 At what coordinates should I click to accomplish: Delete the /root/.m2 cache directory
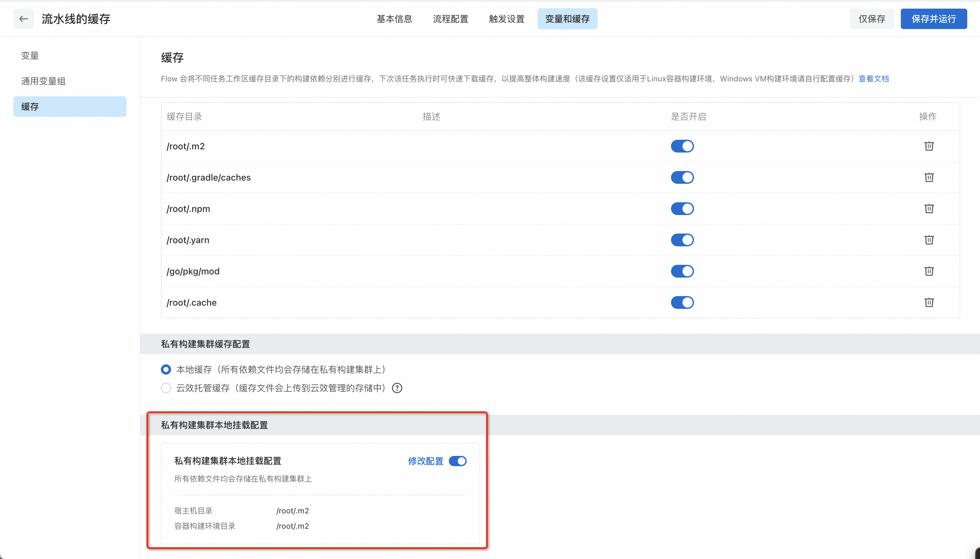coord(929,146)
